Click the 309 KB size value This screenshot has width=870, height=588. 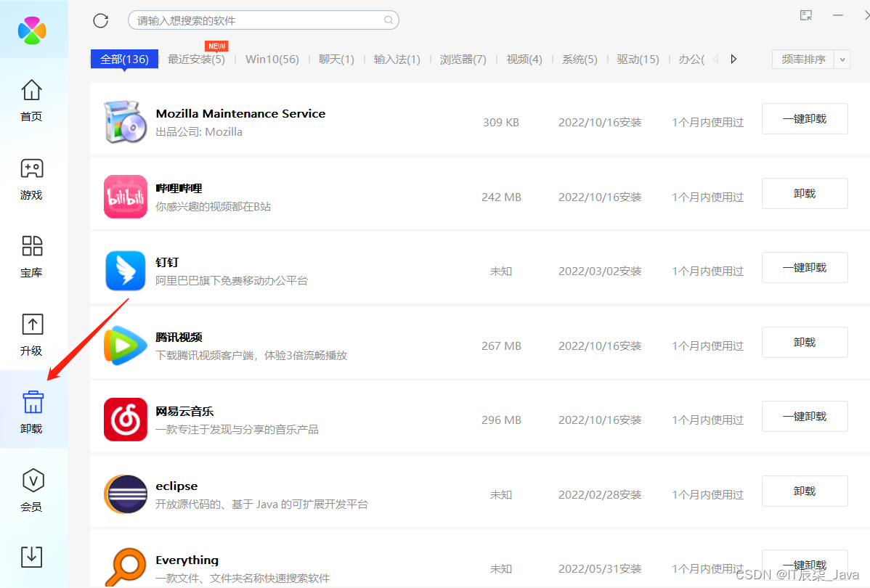click(x=501, y=123)
